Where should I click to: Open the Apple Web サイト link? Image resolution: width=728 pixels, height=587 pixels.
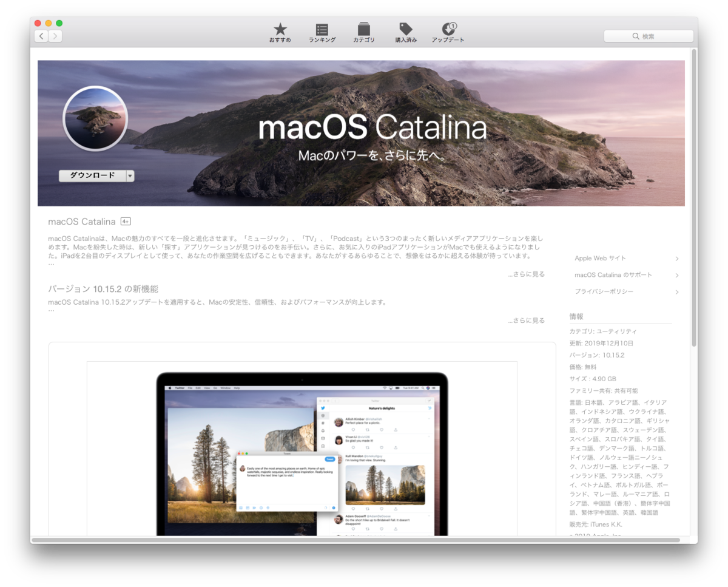[x=601, y=259]
